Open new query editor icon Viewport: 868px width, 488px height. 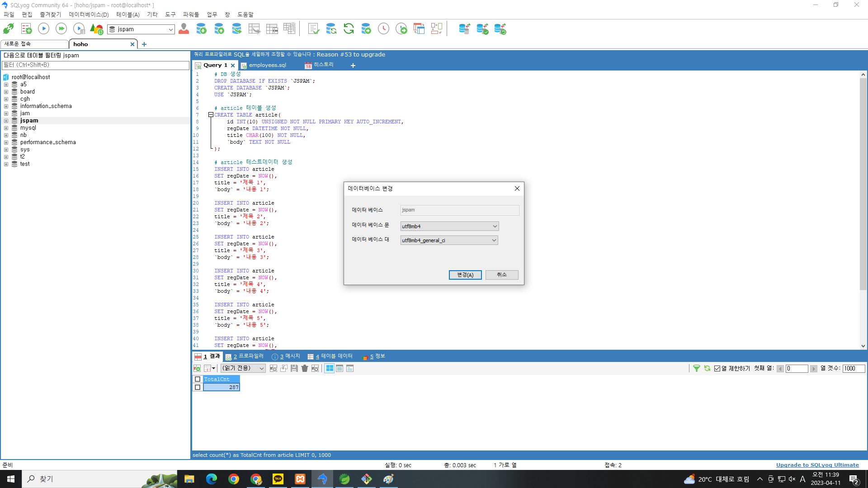(x=26, y=29)
